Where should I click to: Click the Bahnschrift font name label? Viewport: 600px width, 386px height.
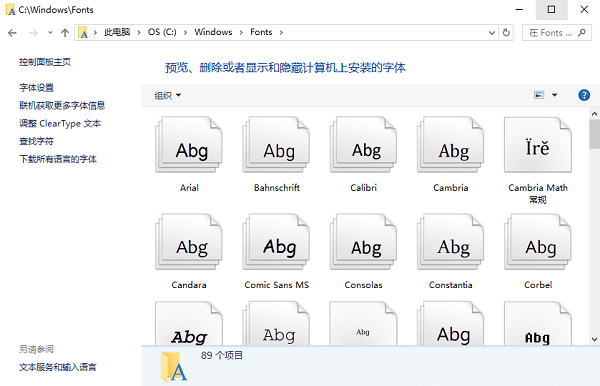[x=277, y=188]
